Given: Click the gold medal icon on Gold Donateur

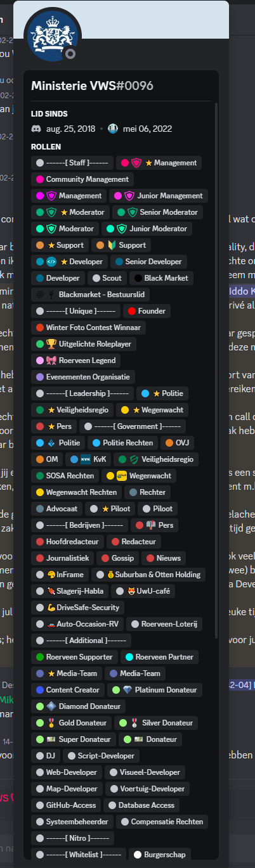Looking at the screenshot, I should pos(51,723).
